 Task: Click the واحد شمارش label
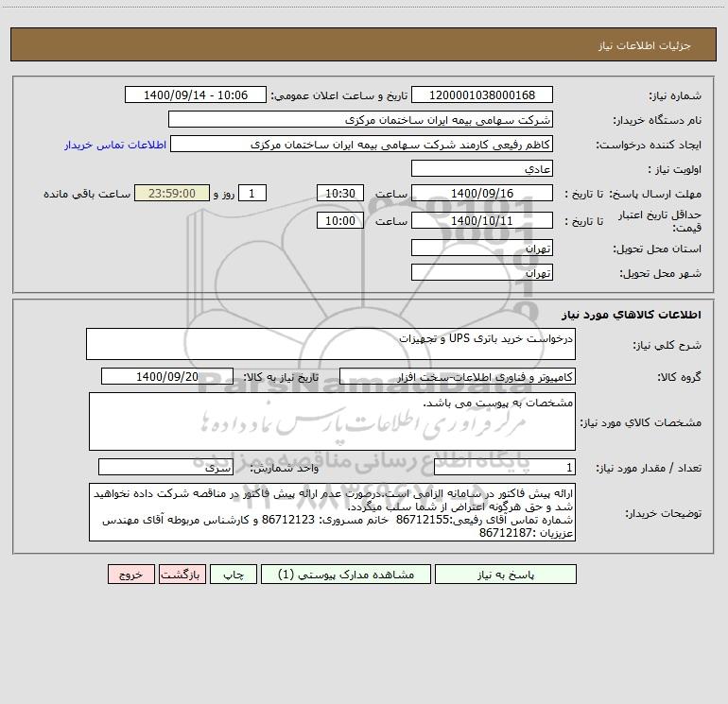tap(285, 469)
